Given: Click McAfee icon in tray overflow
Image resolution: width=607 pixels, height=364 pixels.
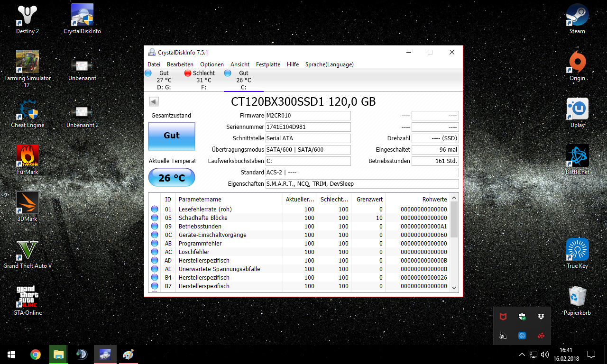Looking at the screenshot, I should point(503,317).
